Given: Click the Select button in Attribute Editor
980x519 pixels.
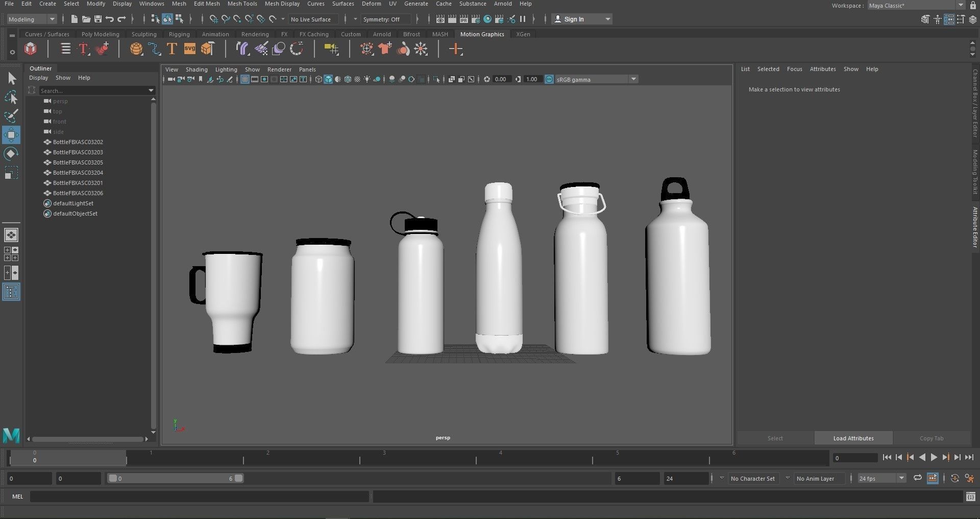Looking at the screenshot, I should (x=775, y=438).
